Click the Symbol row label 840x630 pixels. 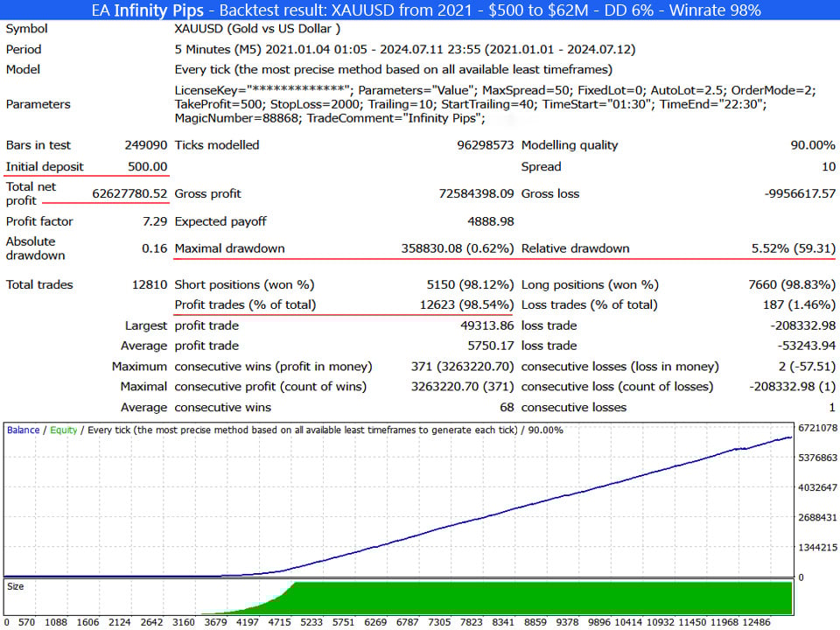(27, 29)
